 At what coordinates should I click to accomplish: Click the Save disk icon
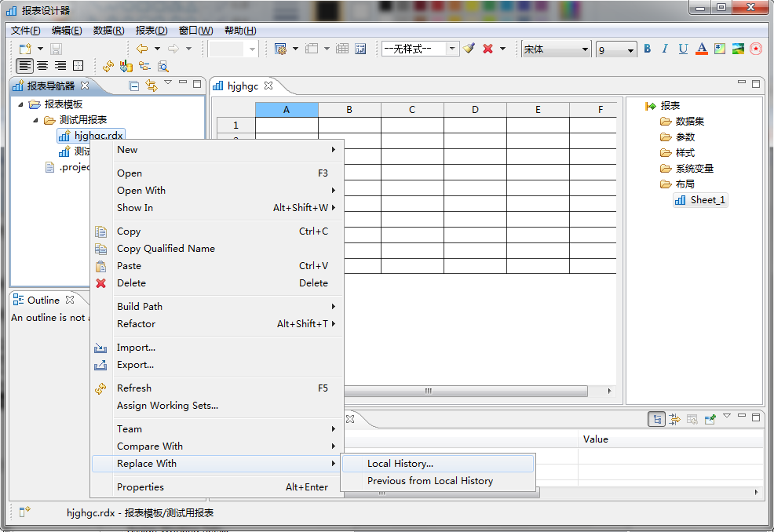pyautogui.click(x=56, y=49)
